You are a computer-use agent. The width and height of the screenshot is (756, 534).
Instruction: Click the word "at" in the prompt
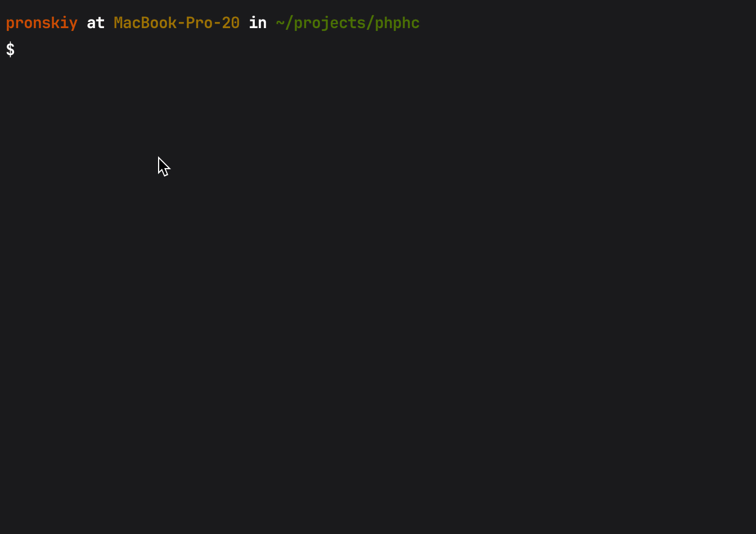point(96,23)
